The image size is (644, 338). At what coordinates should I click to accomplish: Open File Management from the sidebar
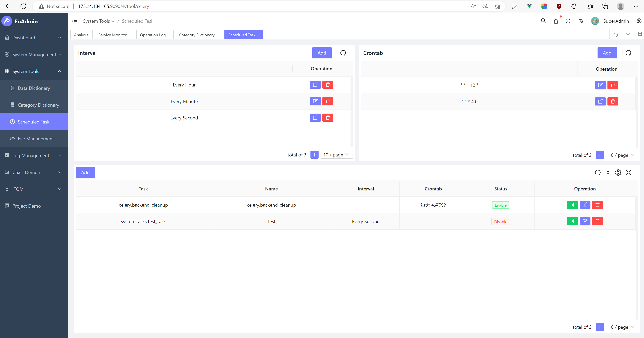(36, 139)
